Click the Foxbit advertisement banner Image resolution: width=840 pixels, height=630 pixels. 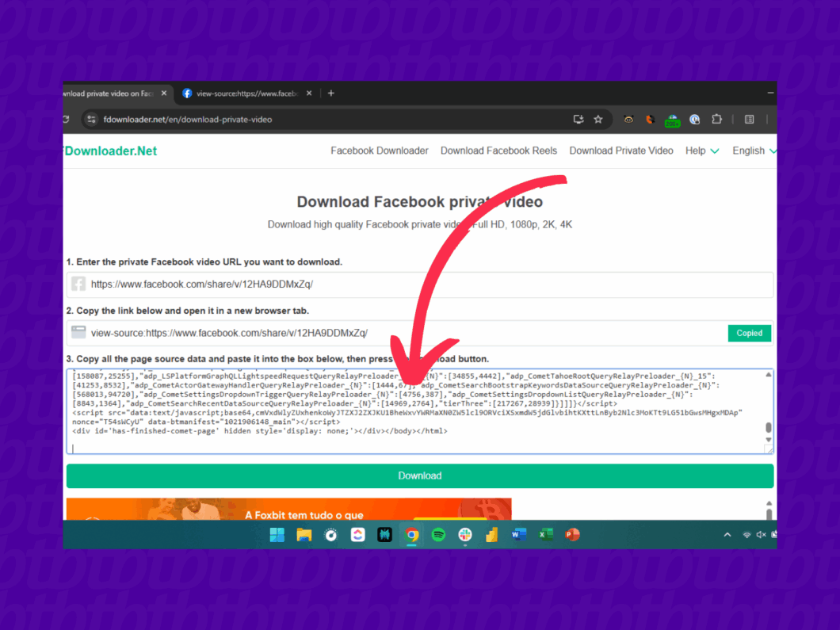pos(288,510)
